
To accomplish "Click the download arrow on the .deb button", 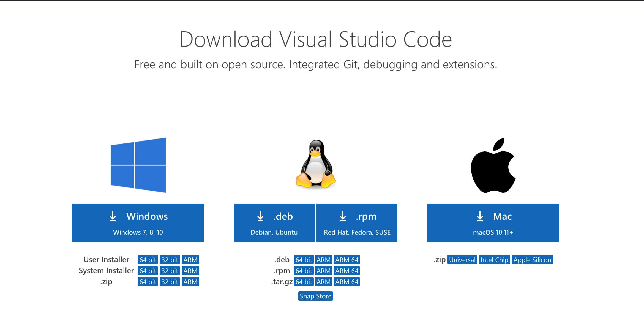I will (x=260, y=216).
